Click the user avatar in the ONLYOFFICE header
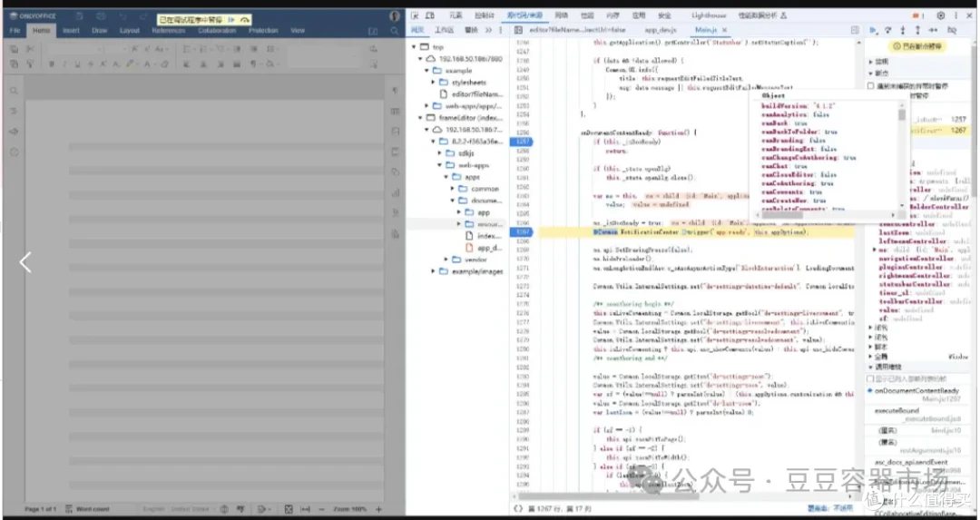 tap(395, 15)
